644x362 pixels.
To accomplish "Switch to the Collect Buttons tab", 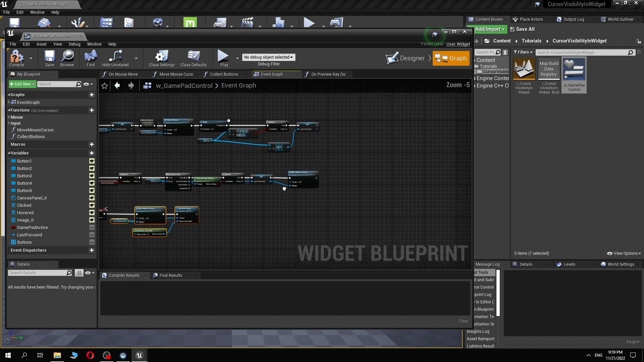I will [224, 74].
